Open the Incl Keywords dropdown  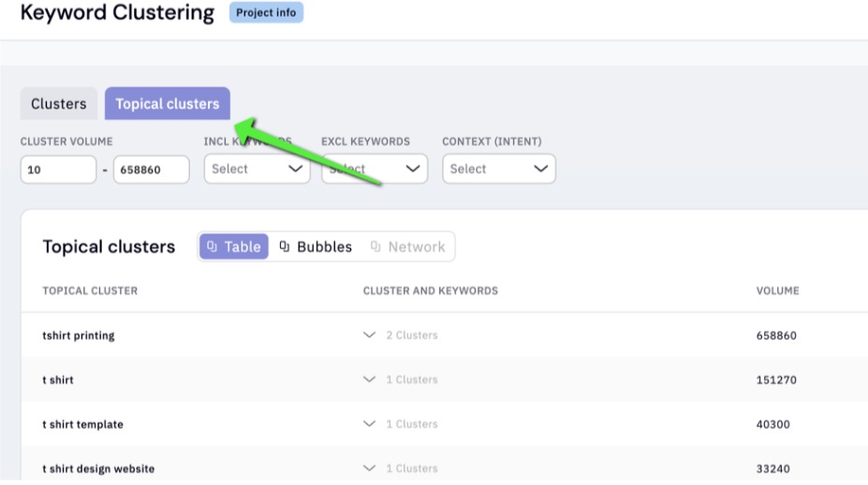[x=257, y=169]
